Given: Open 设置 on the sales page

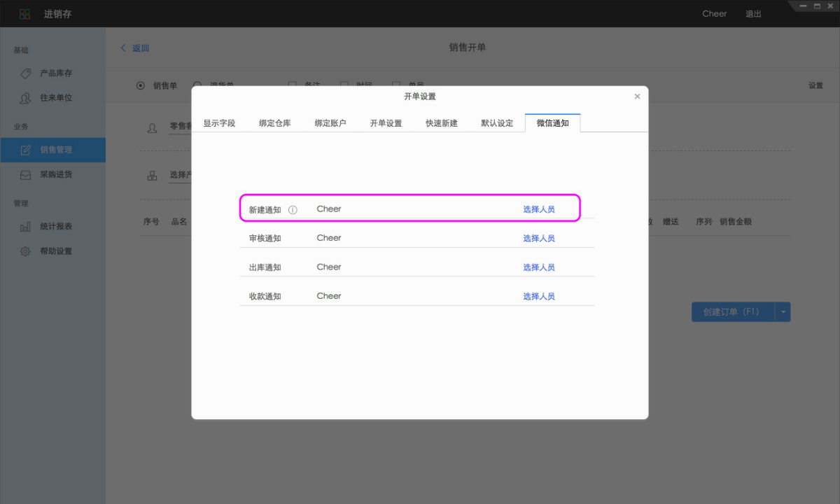Looking at the screenshot, I should (815, 85).
